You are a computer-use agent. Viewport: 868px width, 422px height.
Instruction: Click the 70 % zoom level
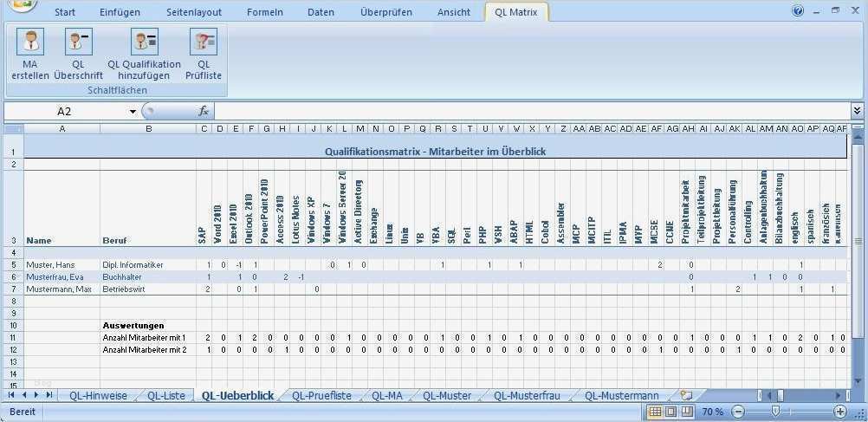pos(713,412)
